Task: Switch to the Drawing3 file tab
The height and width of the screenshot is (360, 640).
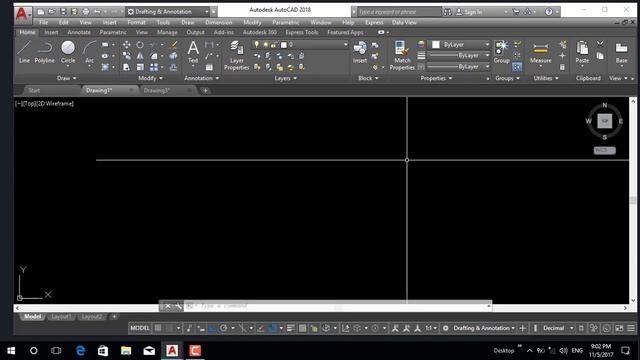Action: (157, 90)
